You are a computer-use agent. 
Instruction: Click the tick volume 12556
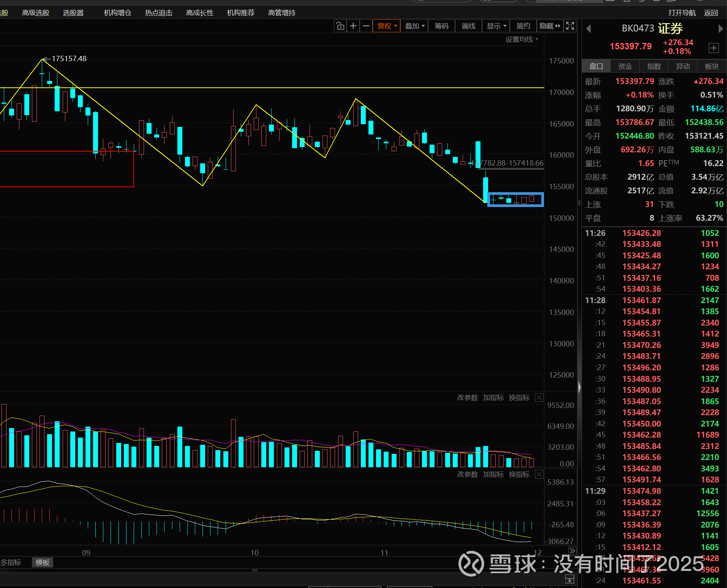708,514
